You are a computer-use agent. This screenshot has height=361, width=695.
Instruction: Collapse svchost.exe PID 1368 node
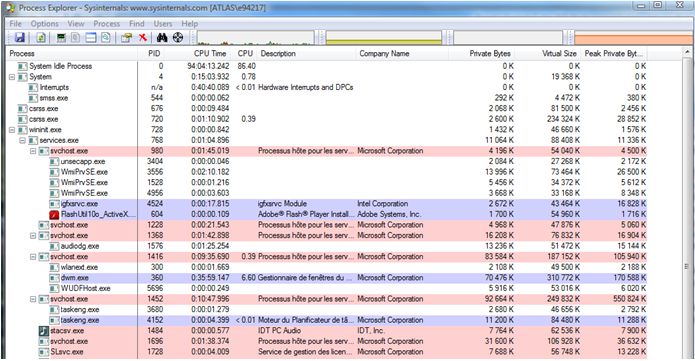(33, 235)
